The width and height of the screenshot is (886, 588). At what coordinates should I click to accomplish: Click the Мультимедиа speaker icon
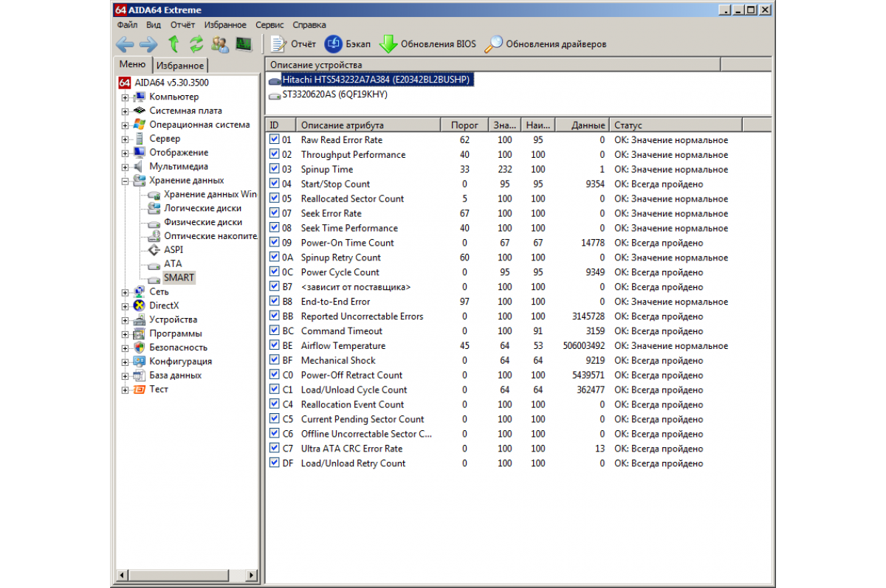[140, 167]
